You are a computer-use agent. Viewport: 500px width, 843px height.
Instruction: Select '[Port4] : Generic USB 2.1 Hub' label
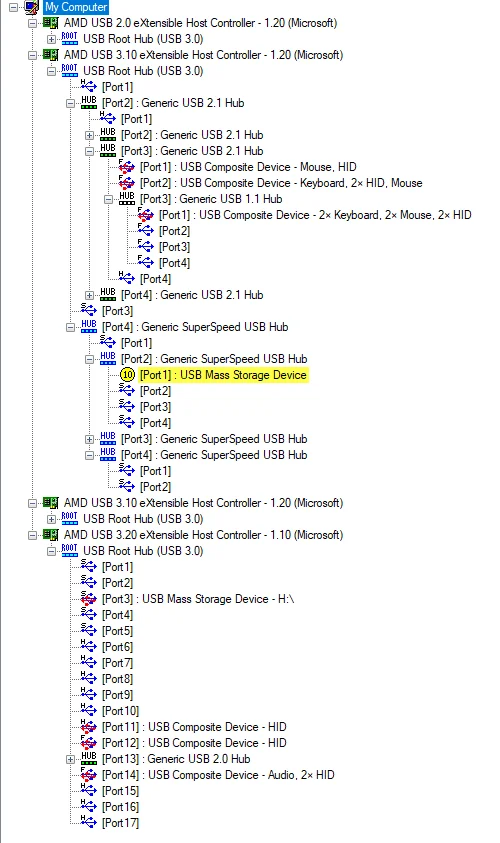point(192,295)
